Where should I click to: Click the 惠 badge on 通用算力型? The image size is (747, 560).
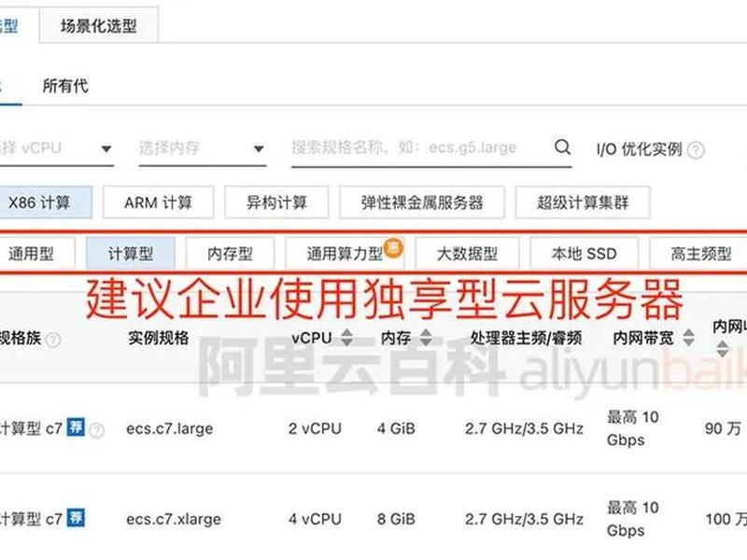[393, 247]
